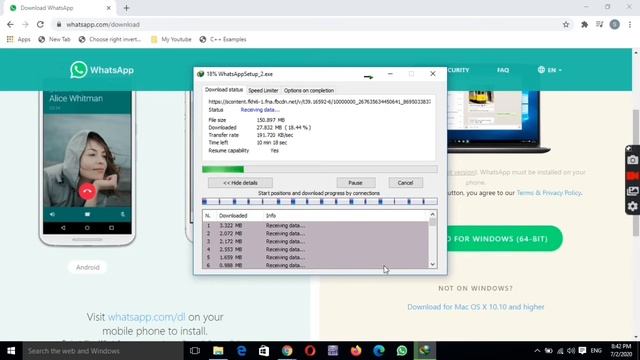Viewport: 640px width, 360px height.
Task: Open the Chrome three-dot menu
Action: click(x=630, y=24)
